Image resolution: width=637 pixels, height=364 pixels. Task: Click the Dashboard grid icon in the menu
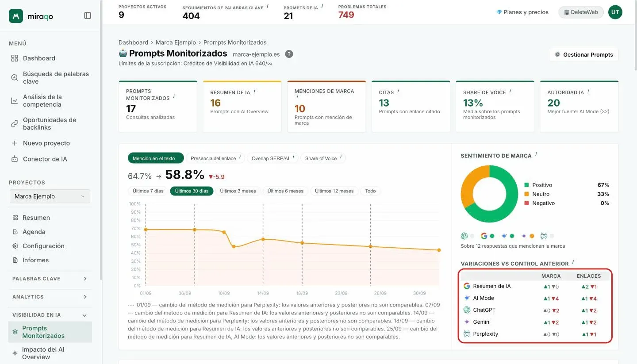(15, 58)
